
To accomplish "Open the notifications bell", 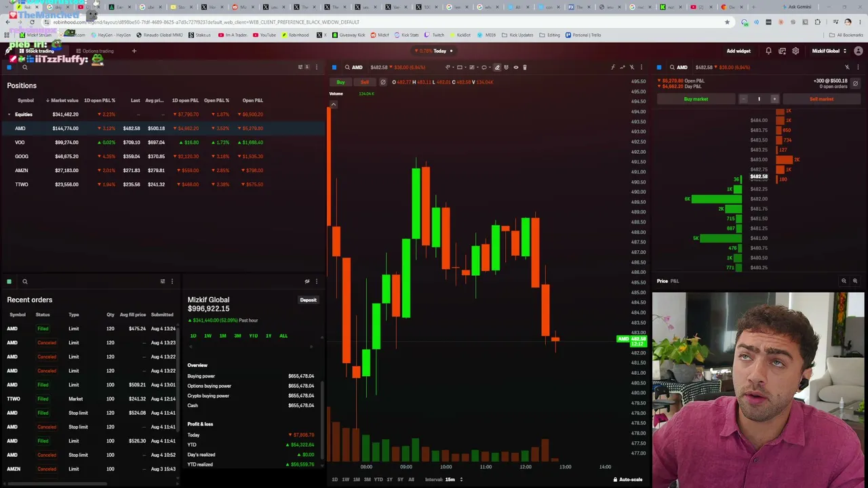I will pyautogui.click(x=768, y=51).
